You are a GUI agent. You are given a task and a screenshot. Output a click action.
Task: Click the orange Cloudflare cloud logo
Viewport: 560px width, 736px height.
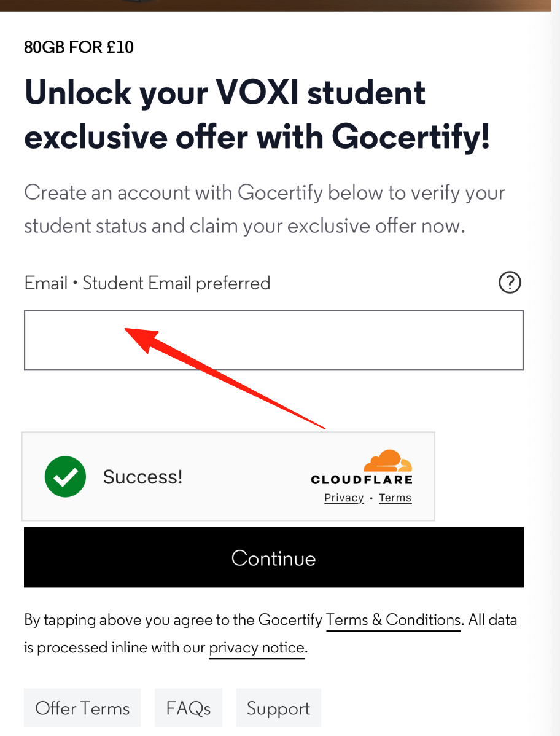coord(387,460)
